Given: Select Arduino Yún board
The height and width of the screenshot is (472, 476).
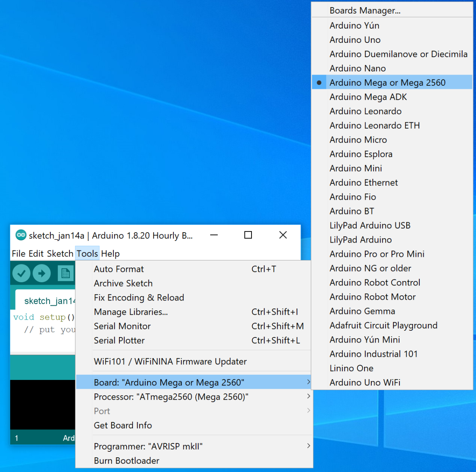Looking at the screenshot, I should [x=392, y=25].
